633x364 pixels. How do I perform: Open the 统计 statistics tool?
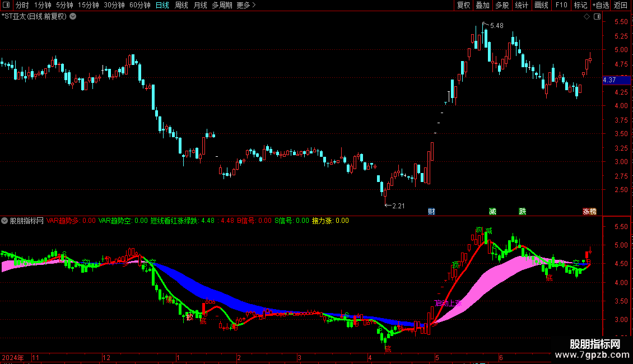pyautogui.click(x=522, y=5)
